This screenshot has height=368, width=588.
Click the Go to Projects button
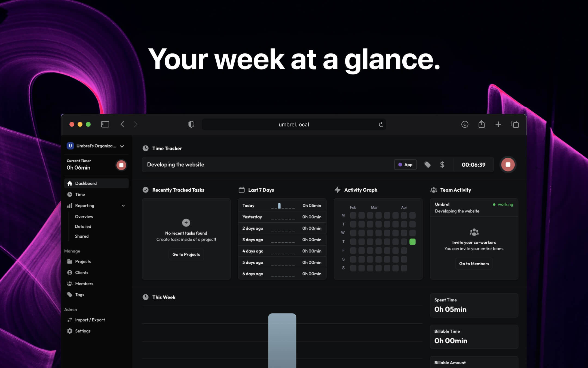(x=186, y=254)
